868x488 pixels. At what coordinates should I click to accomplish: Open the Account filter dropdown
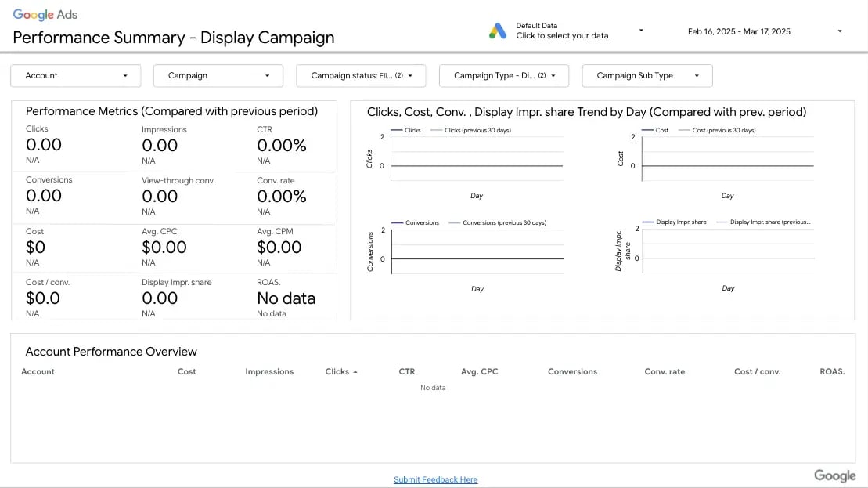[76, 75]
